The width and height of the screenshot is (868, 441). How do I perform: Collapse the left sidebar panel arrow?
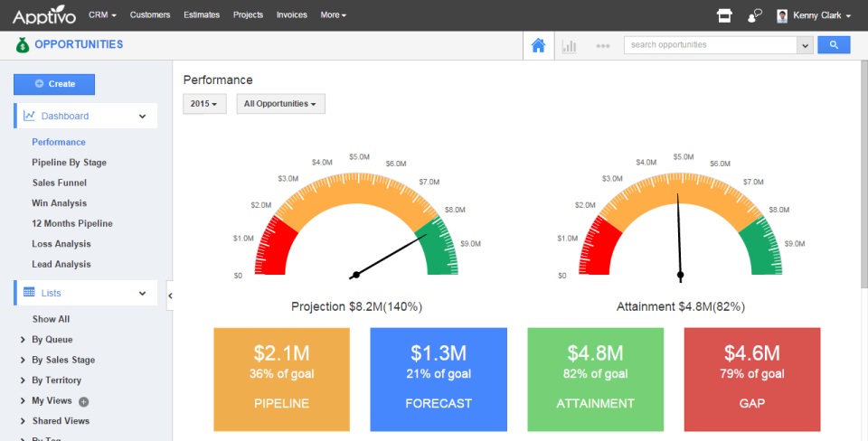[x=170, y=296]
